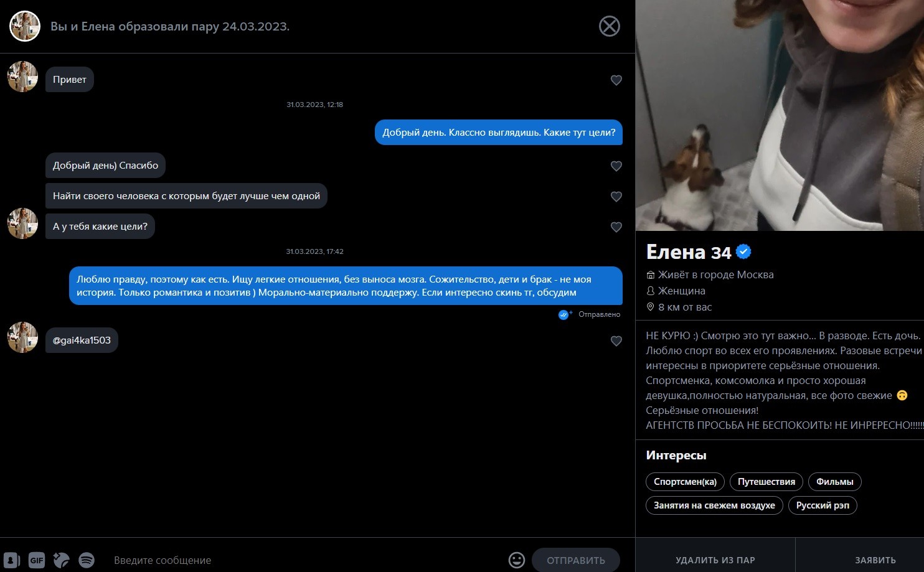
Task: Click avatar beside '@gai4ka1503' message
Action: (22, 337)
